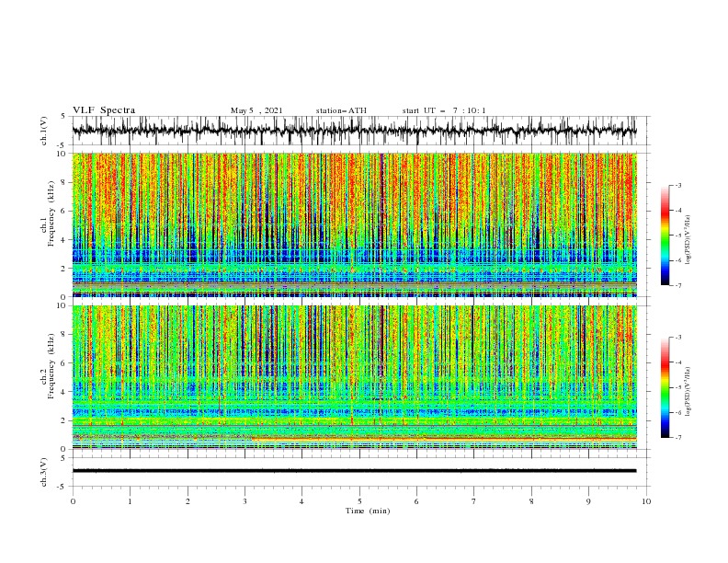Click the ch.1 'log(PSD)(V²/Hz)' colorbar label
The image size is (728, 563).
pos(688,240)
